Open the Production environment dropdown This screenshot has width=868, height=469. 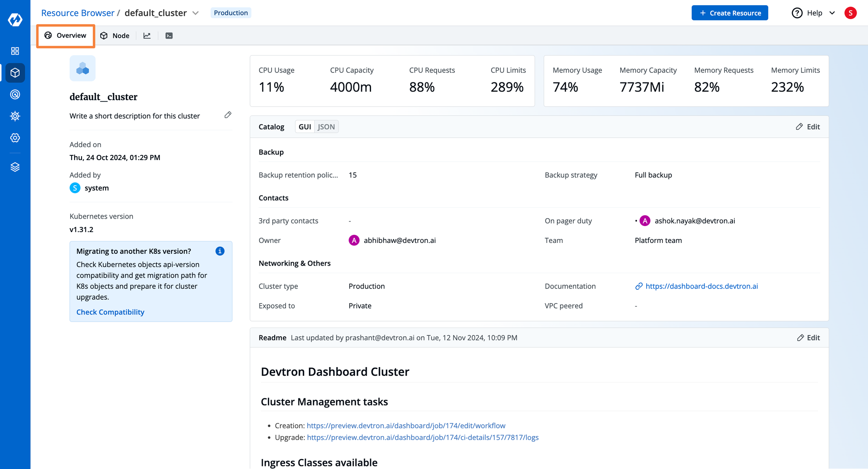pos(230,12)
